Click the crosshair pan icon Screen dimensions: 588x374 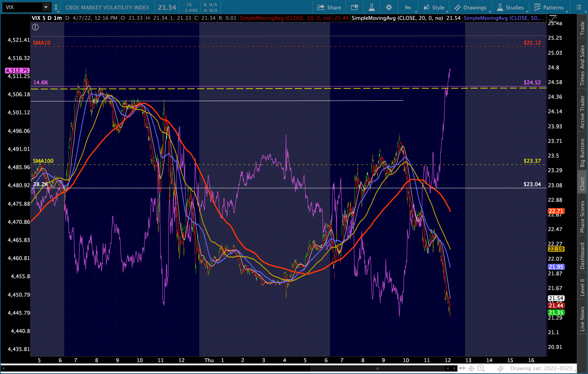click(x=471, y=368)
